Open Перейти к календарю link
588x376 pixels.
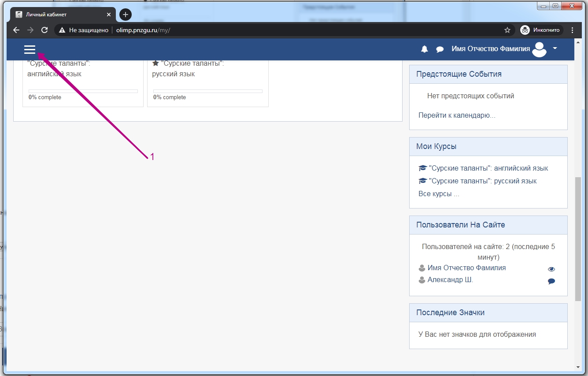pyautogui.click(x=457, y=115)
